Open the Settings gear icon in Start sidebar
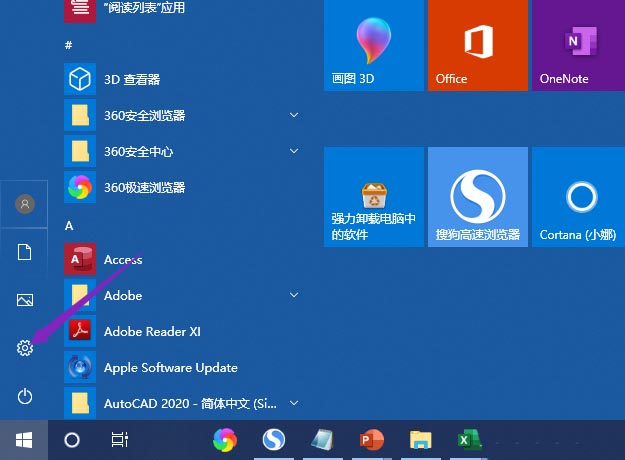Viewport: 625px width, 460px height. coord(25,348)
